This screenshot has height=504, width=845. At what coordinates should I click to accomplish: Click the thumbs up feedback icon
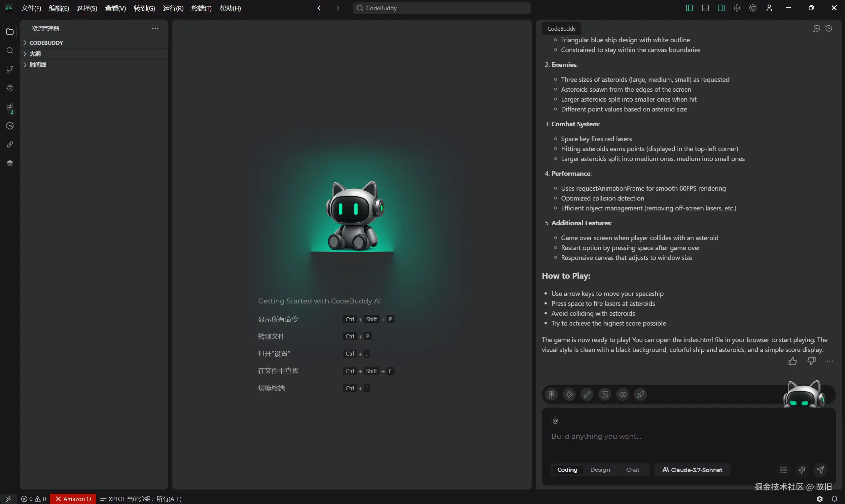pyautogui.click(x=792, y=361)
